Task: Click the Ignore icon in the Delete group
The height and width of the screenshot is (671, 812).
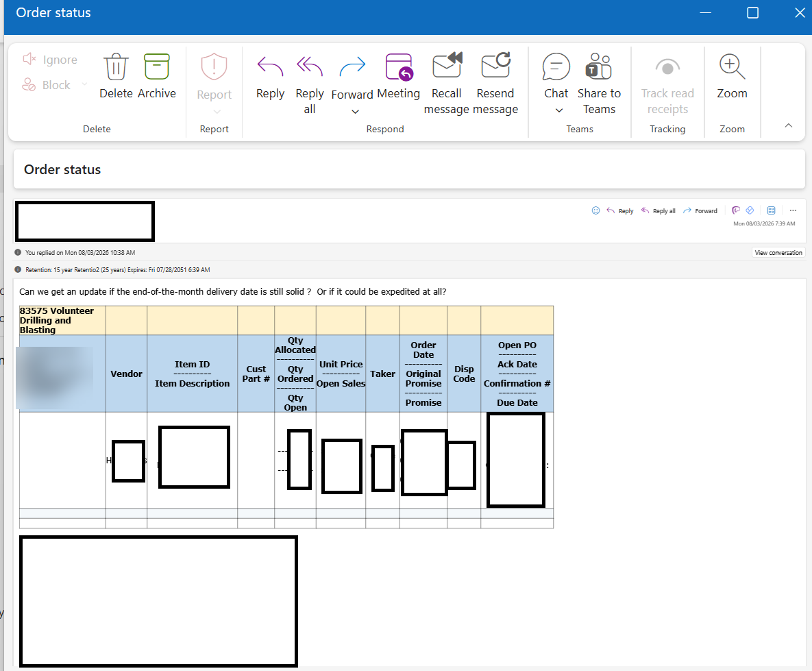Action: (29, 59)
